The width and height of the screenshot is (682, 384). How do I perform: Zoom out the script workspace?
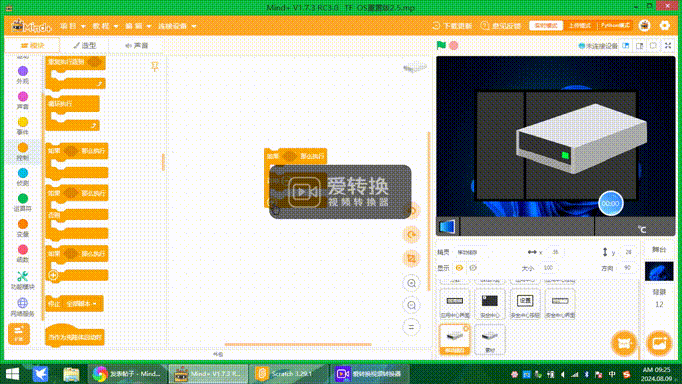[x=411, y=305]
